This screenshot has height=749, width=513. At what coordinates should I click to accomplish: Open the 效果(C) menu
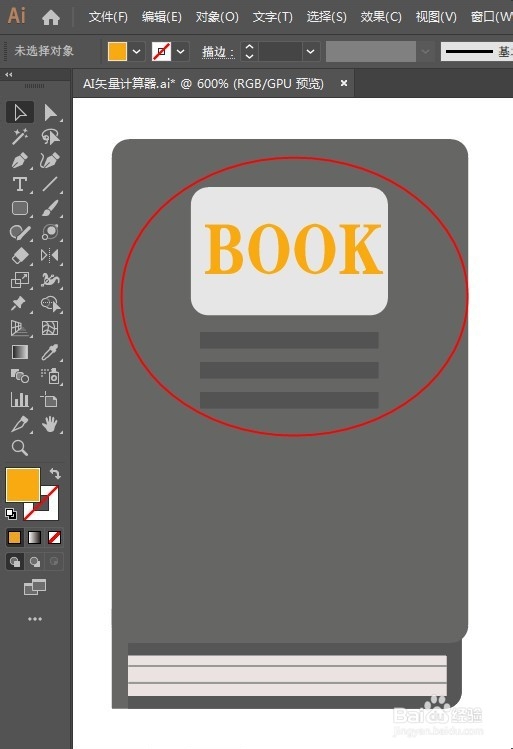pos(381,17)
